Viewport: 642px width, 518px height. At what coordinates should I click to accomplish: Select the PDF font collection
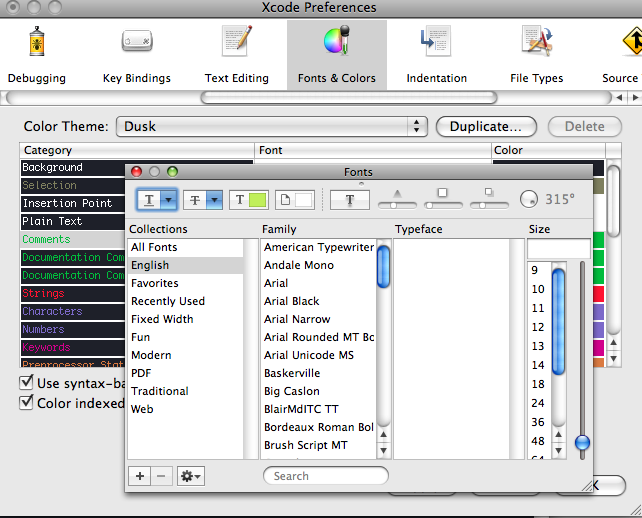(185, 373)
